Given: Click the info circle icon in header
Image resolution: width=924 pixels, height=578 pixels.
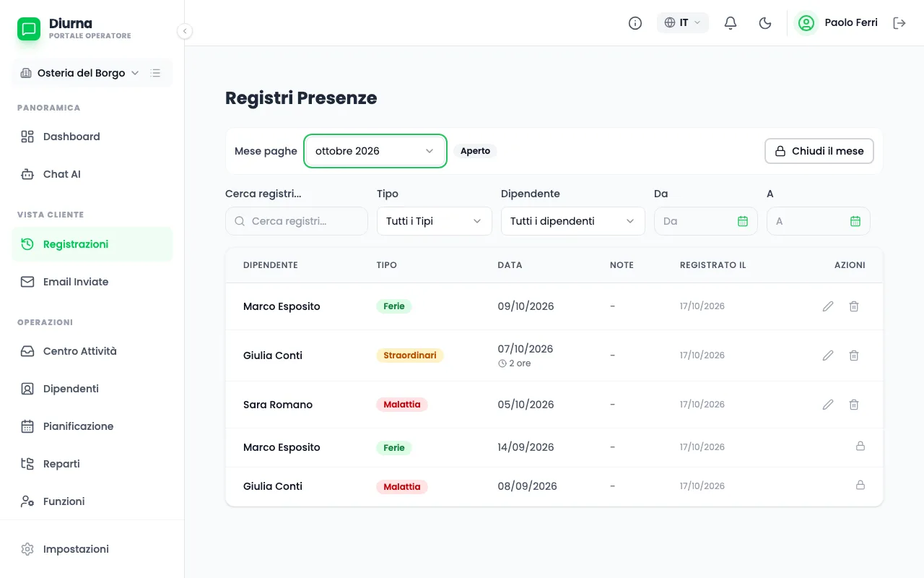Looking at the screenshot, I should (x=635, y=23).
